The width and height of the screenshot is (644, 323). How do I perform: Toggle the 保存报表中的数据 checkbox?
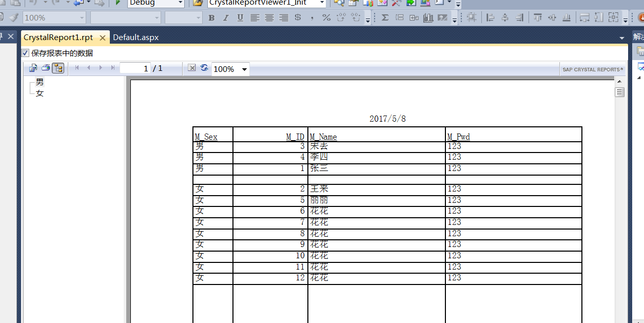click(x=26, y=53)
